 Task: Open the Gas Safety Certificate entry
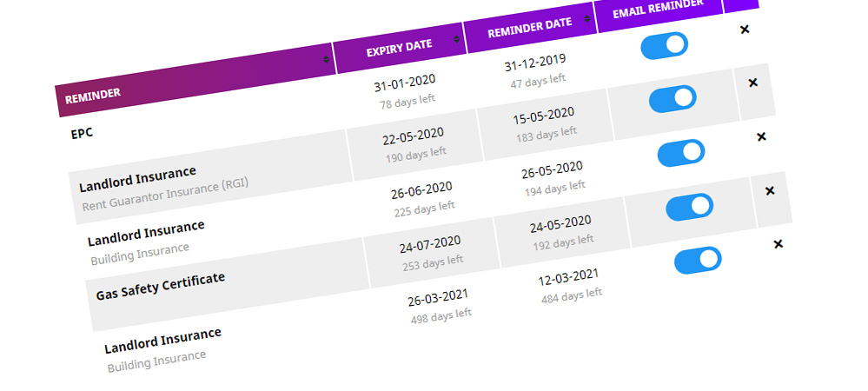click(x=161, y=287)
